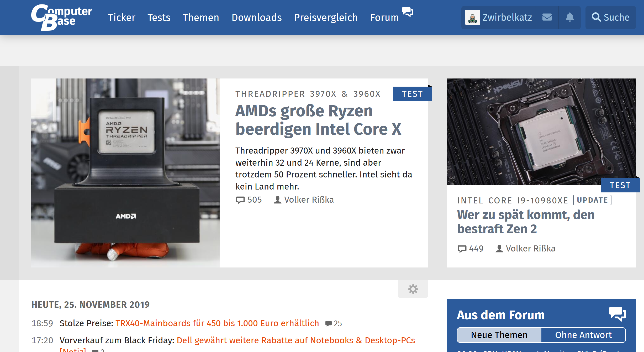Viewport: 644px width, 352px height.
Task: Click the forum speech bubbles icon in navbar
Action: pyautogui.click(x=407, y=12)
